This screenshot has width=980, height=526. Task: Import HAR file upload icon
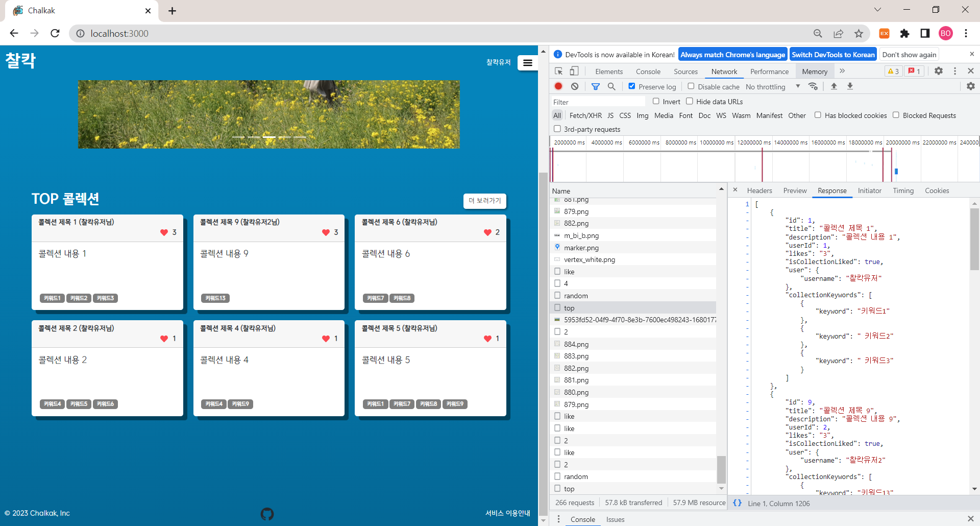coord(834,86)
